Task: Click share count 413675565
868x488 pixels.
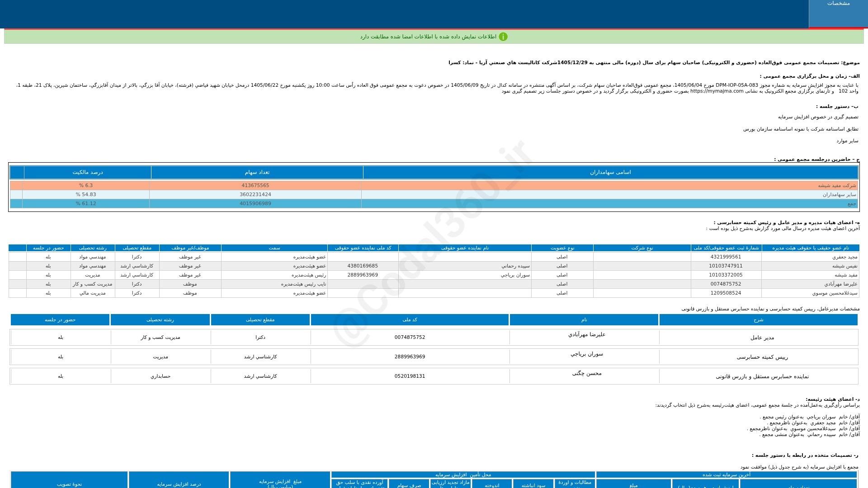Action: pyautogui.click(x=255, y=186)
